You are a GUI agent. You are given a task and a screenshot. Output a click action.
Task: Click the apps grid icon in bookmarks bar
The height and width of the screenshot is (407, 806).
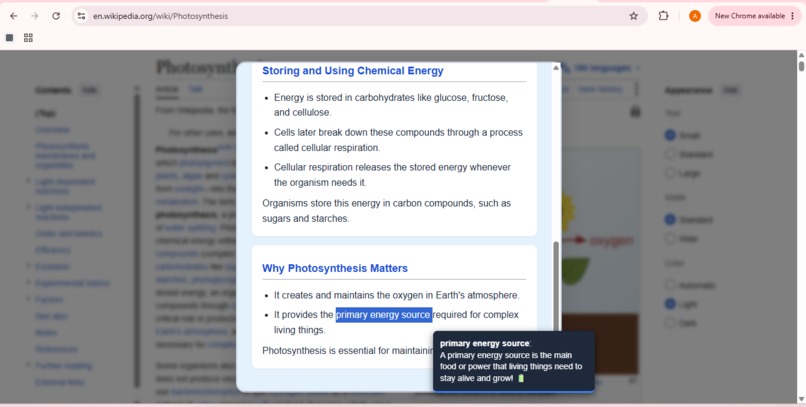[28, 38]
